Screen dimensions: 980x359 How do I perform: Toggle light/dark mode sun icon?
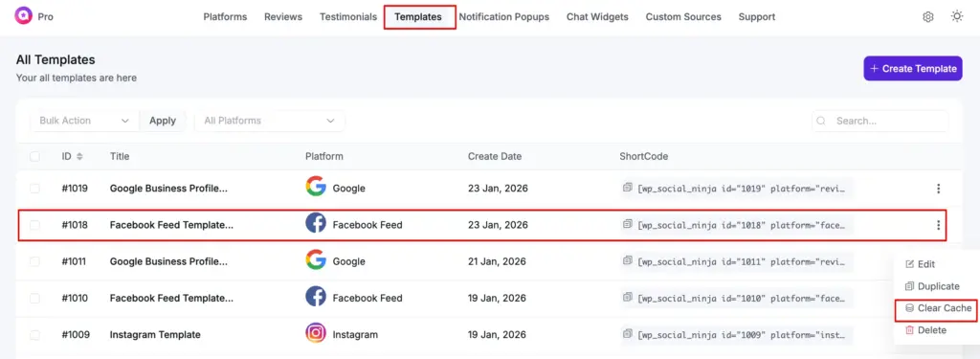(x=957, y=17)
